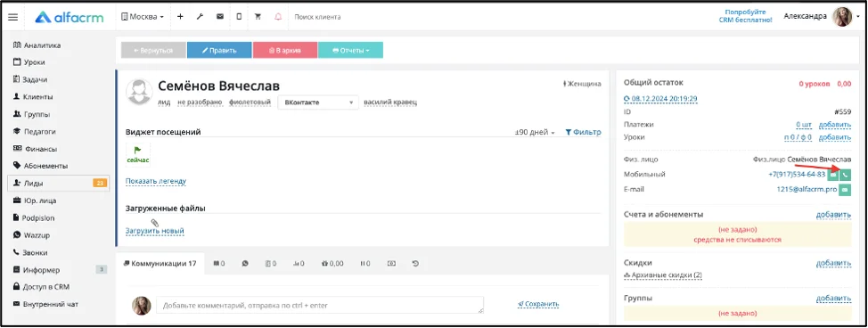Click the не разобрано status link

point(200,102)
